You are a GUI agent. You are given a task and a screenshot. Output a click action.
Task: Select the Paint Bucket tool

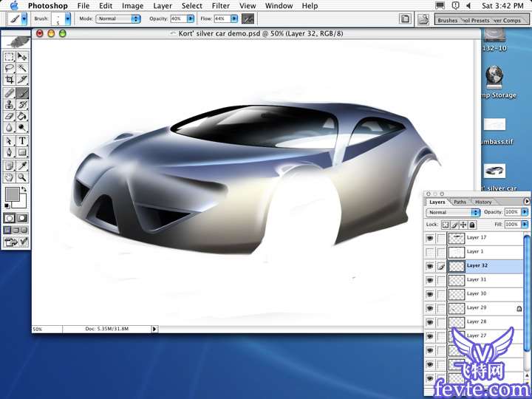[23, 116]
